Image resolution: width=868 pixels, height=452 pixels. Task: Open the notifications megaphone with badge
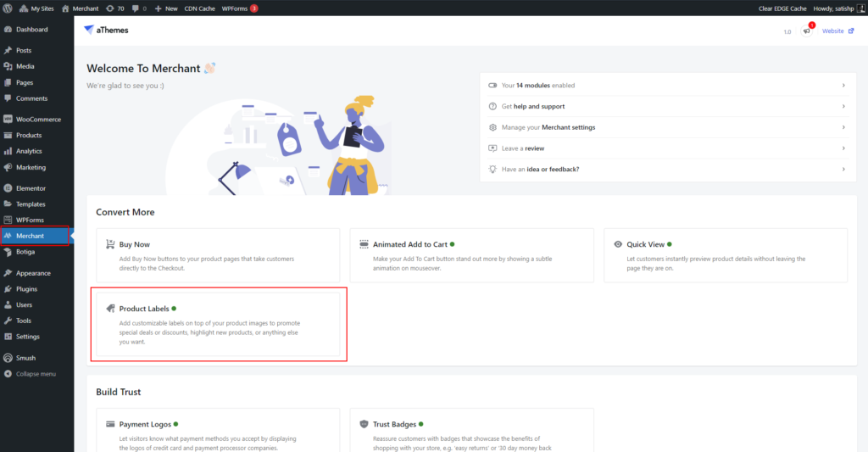coord(807,31)
